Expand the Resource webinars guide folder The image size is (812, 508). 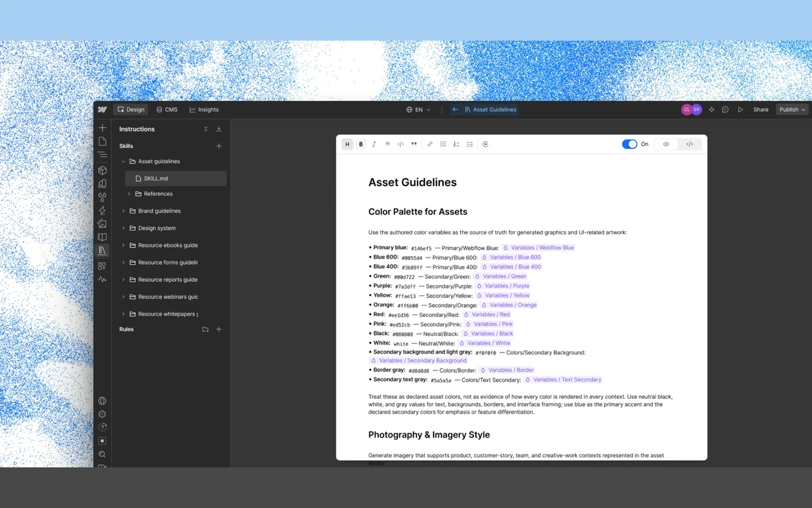pos(123,297)
